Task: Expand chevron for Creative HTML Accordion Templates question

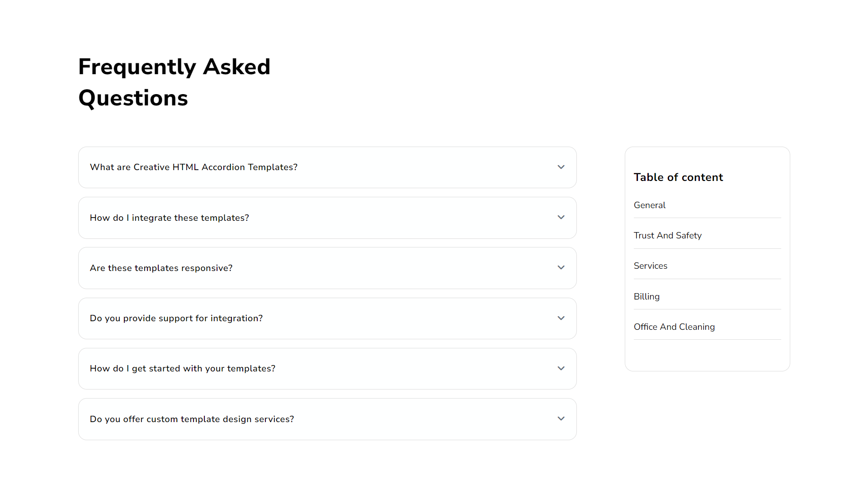Action: 561,167
